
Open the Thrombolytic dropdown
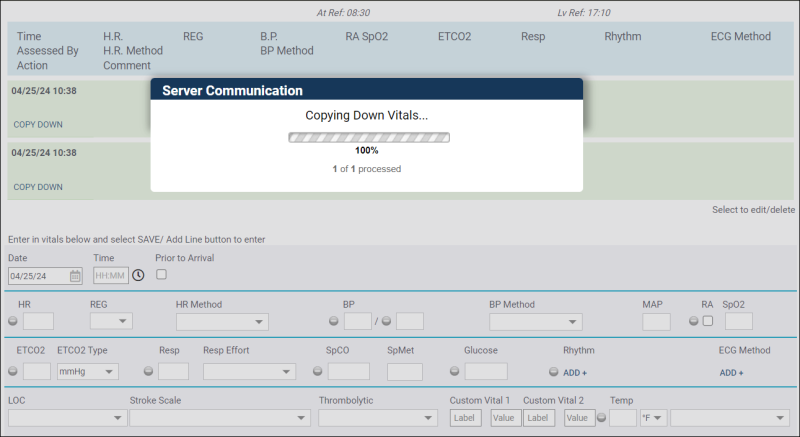pos(378,418)
